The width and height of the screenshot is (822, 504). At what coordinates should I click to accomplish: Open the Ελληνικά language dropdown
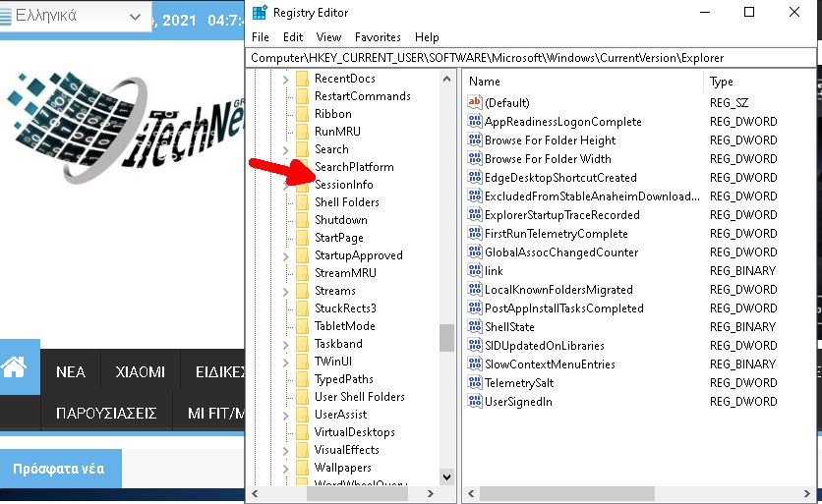[x=76, y=17]
